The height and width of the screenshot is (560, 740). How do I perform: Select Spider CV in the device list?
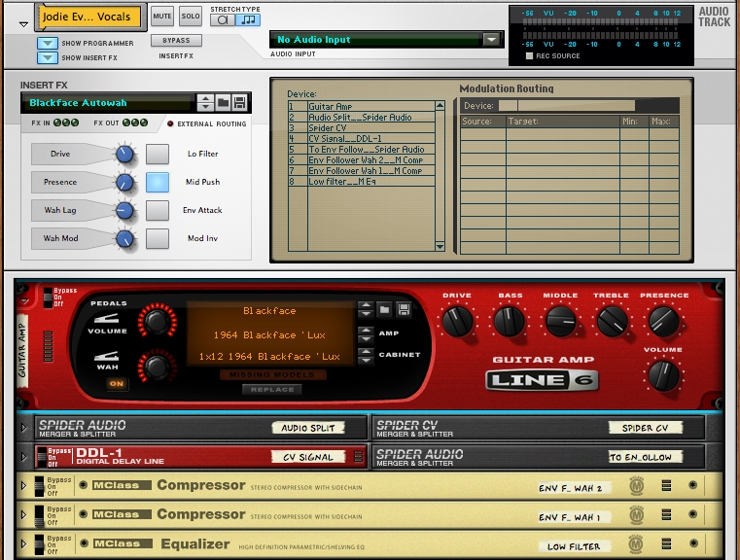click(362, 128)
